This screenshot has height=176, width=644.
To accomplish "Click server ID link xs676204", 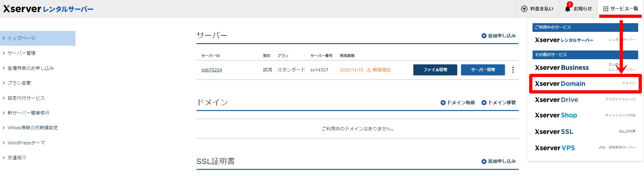I will click(212, 70).
